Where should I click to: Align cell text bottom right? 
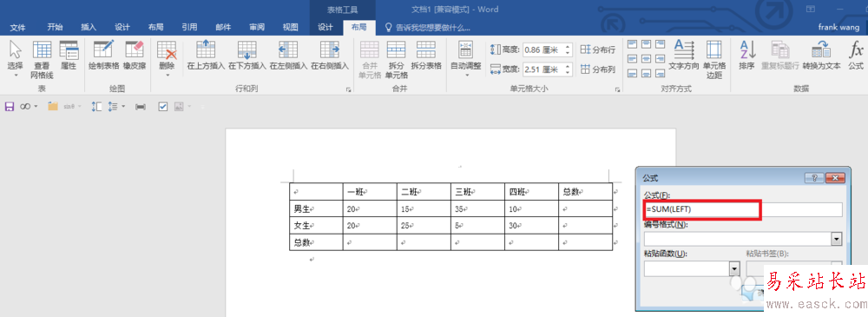[661, 73]
